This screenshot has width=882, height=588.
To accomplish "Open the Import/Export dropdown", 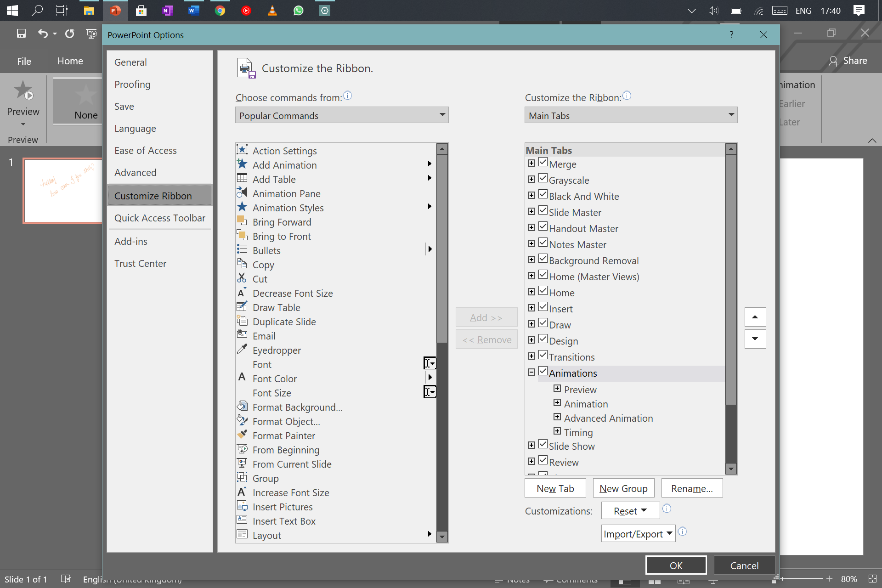I will pos(638,534).
